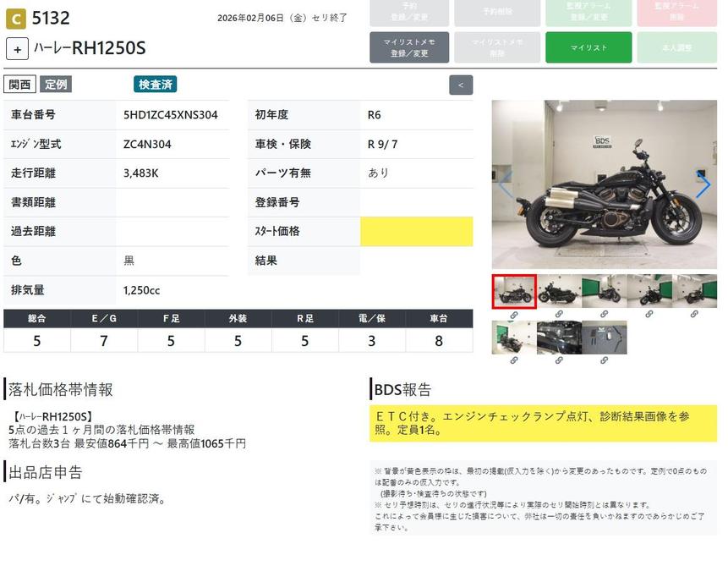Select the 定例 tag

pyautogui.click(x=56, y=85)
